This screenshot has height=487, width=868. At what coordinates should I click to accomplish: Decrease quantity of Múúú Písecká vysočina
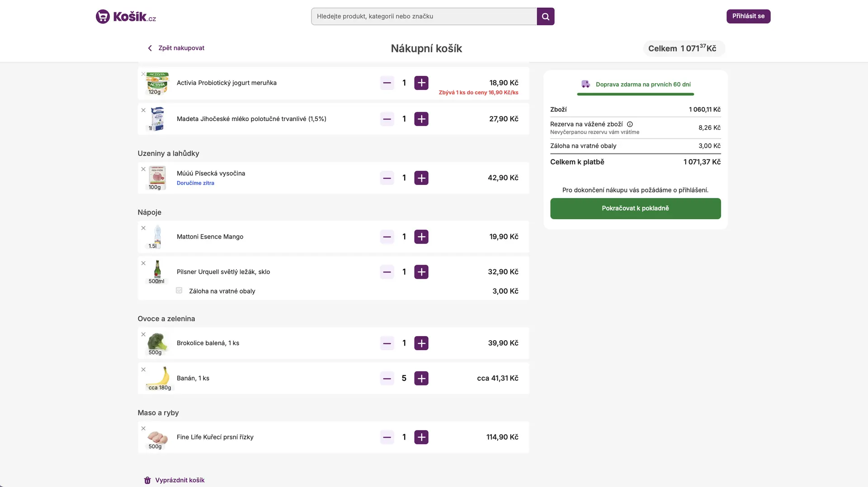tap(387, 178)
